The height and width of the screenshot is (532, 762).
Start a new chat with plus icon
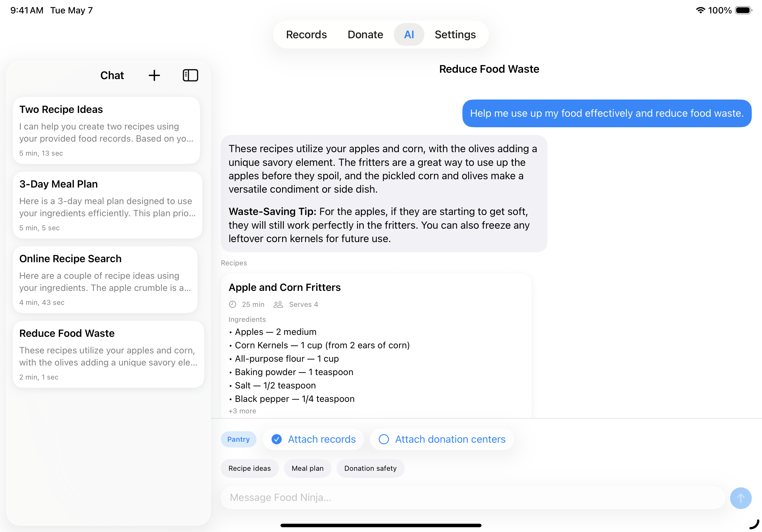(154, 76)
